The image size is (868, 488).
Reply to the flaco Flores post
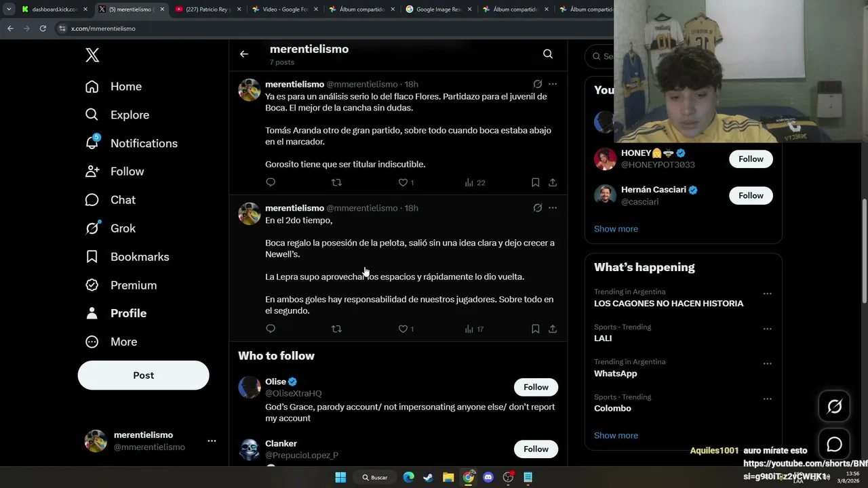pos(271,182)
